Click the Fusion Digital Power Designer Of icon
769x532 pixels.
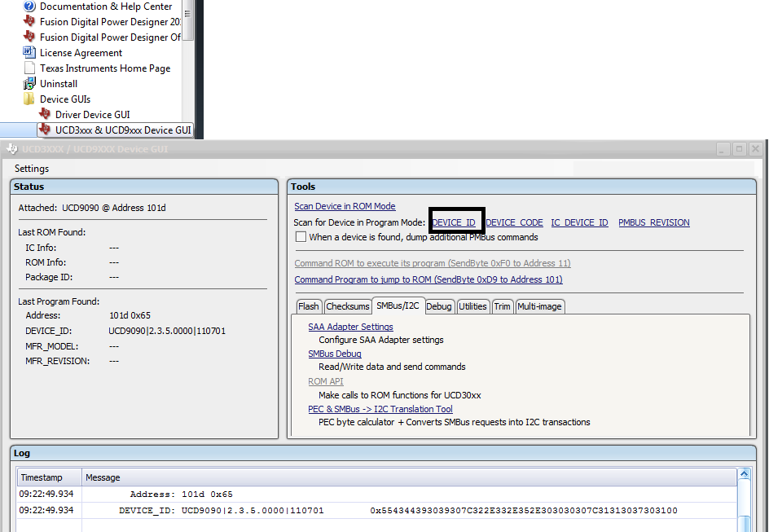click(x=29, y=37)
